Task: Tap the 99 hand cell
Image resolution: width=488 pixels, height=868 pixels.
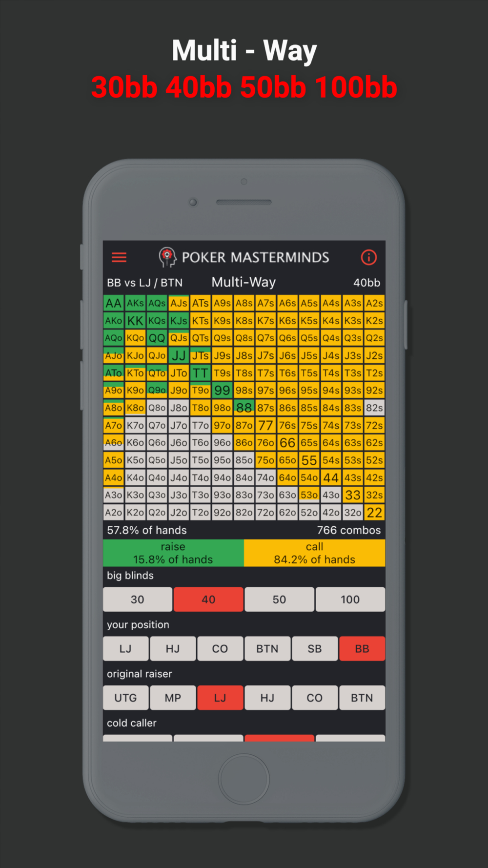Action: [x=222, y=391]
